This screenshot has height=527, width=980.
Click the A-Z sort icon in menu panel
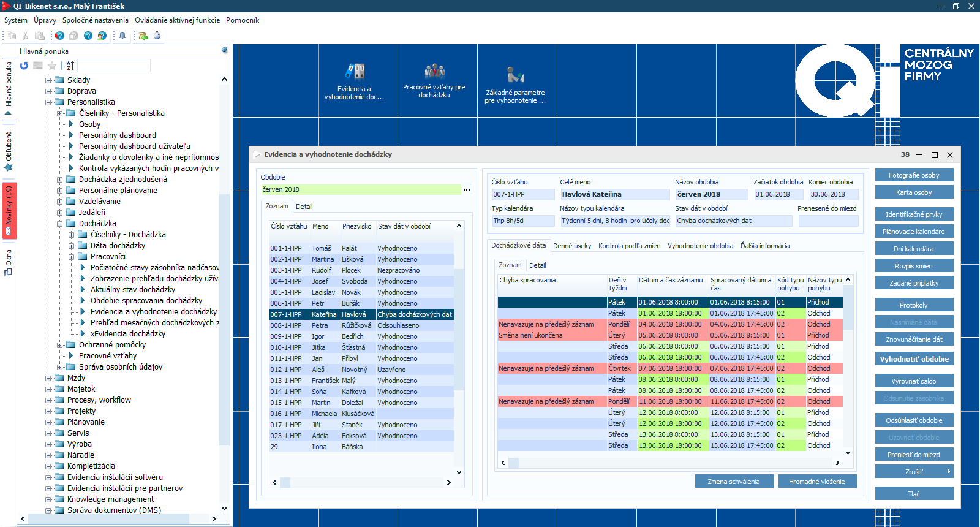70,66
